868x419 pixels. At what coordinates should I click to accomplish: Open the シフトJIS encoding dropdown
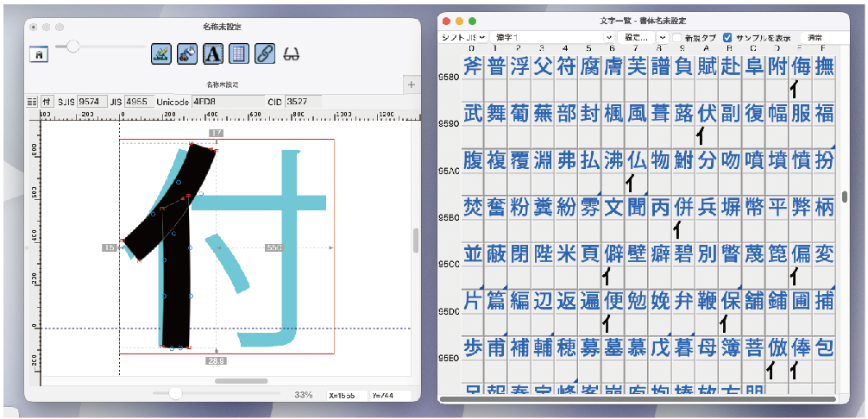tap(463, 38)
